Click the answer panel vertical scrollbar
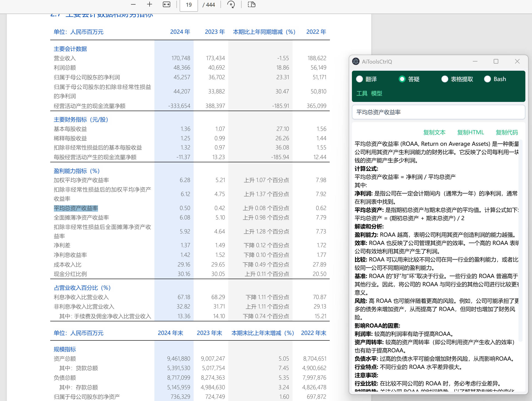This screenshot has width=532, height=401. (521, 241)
